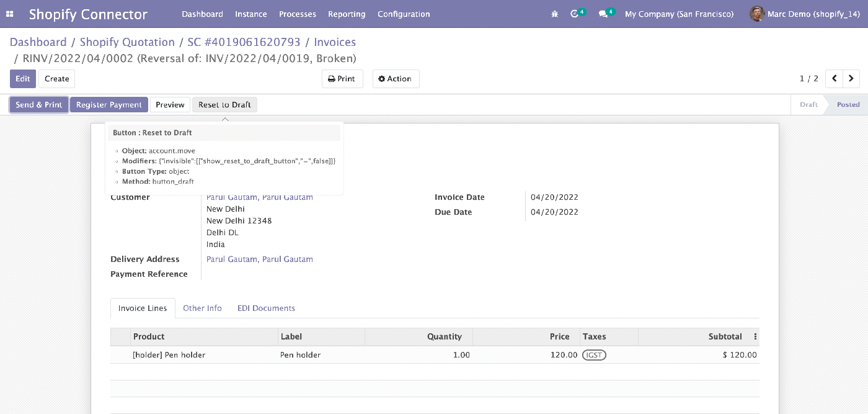Click the debug bug icon
868x414 pixels.
pyautogui.click(x=554, y=14)
